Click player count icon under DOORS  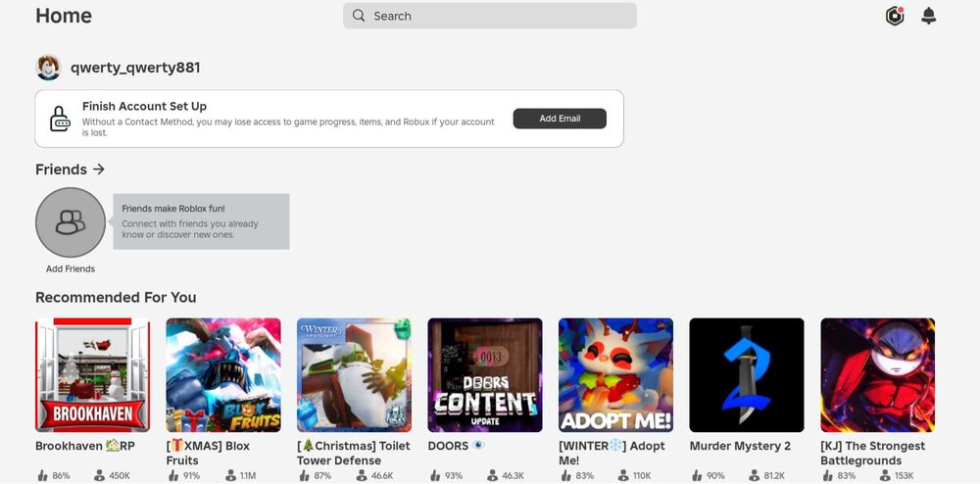pyautogui.click(x=492, y=476)
